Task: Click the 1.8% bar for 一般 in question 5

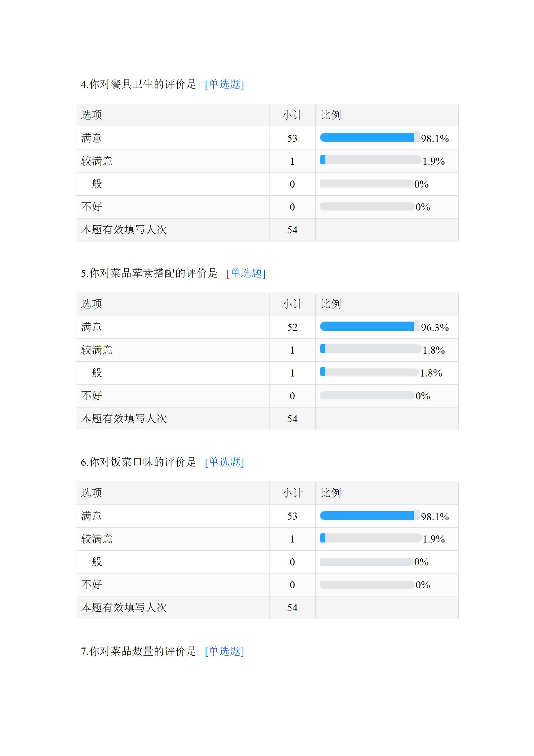Action: [x=369, y=372]
